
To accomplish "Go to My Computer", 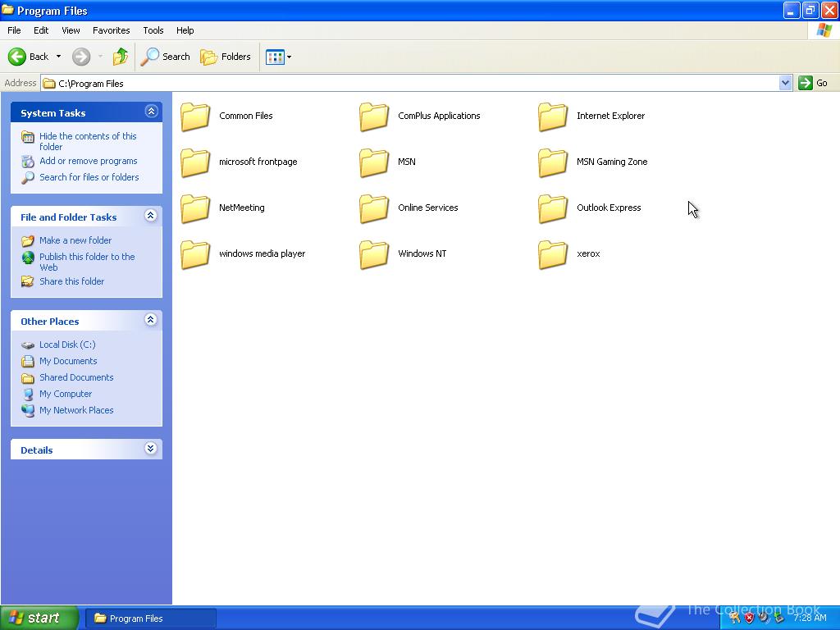I will pos(66,394).
